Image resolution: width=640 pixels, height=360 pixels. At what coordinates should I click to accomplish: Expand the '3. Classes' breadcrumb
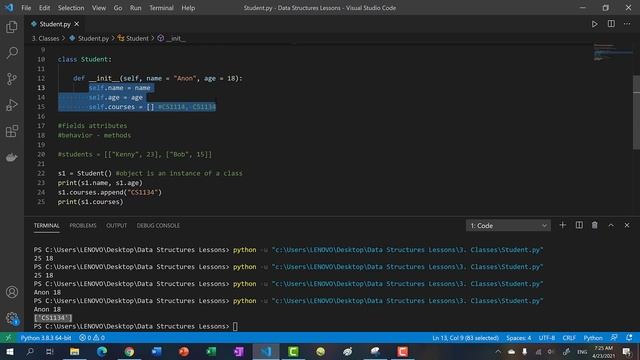[x=45, y=38]
